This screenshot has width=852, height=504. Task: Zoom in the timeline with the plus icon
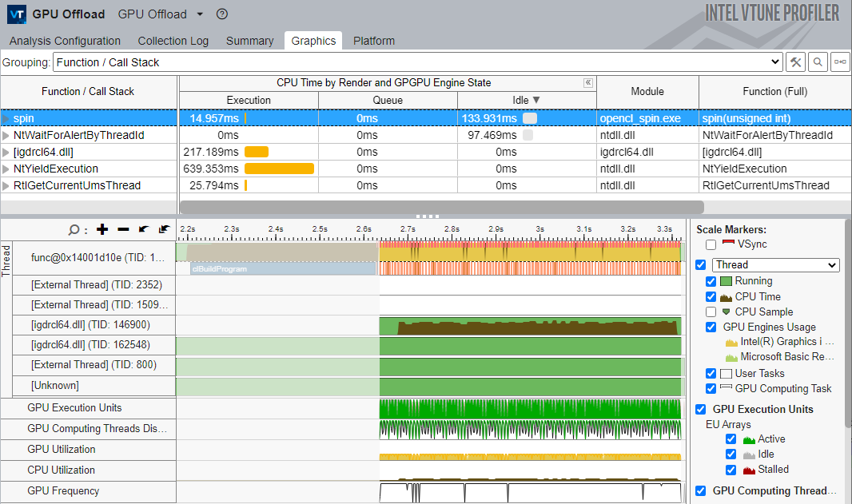[x=102, y=230]
